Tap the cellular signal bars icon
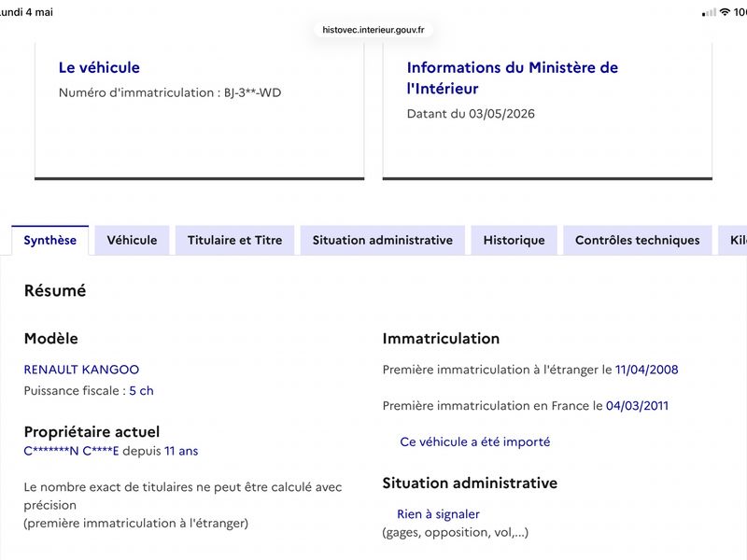Viewport: 747px width, 560px height. click(x=709, y=12)
